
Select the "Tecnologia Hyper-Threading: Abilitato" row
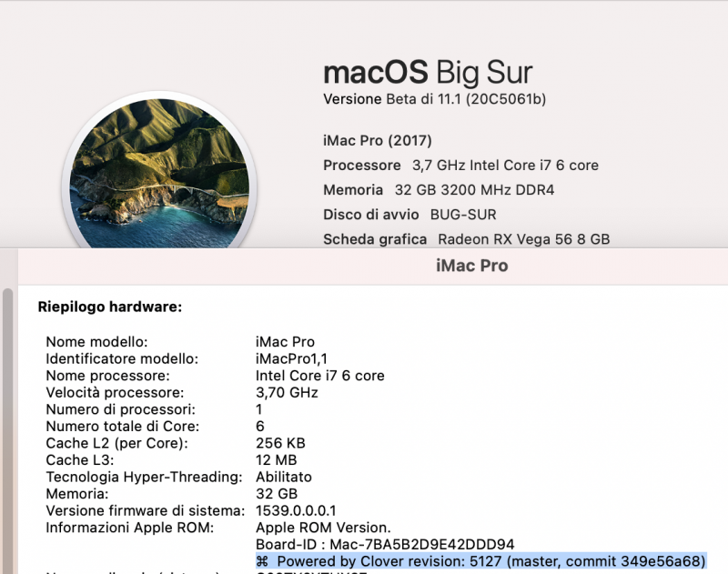(182, 477)
